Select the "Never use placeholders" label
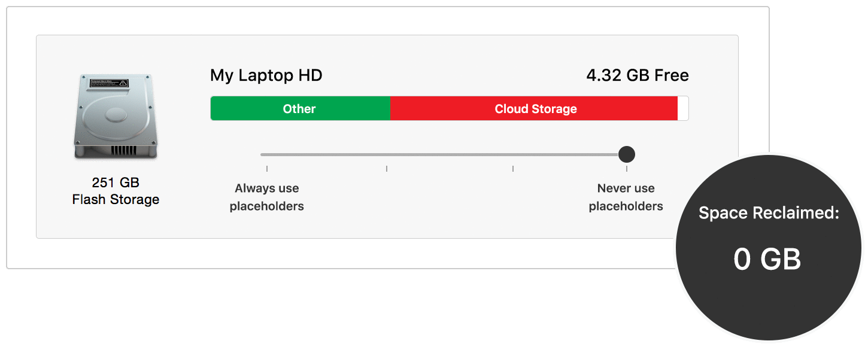This screenshot has width=868, height=347. (626, 197)
